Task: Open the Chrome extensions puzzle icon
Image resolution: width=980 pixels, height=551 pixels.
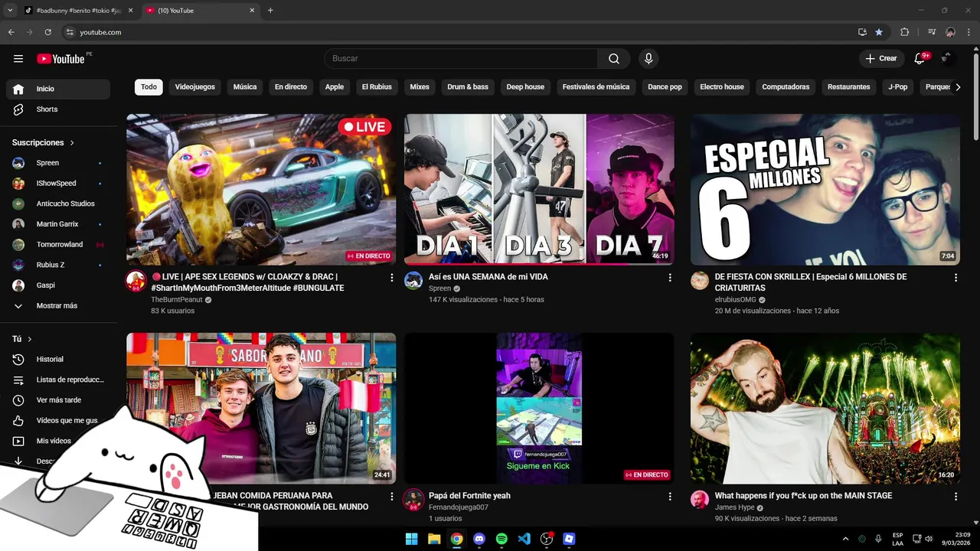Action: [904, 32]
